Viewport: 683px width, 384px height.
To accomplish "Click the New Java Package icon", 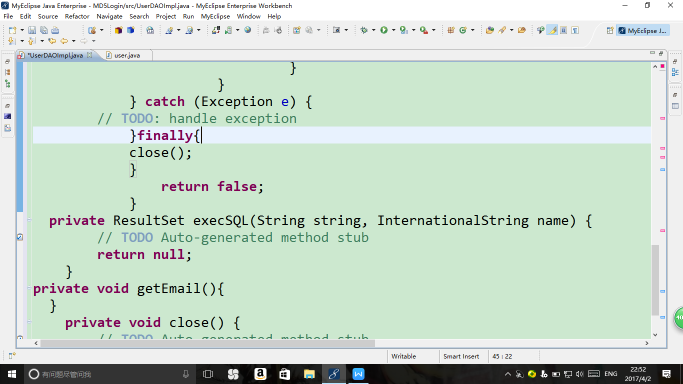I will click(451, 30).
